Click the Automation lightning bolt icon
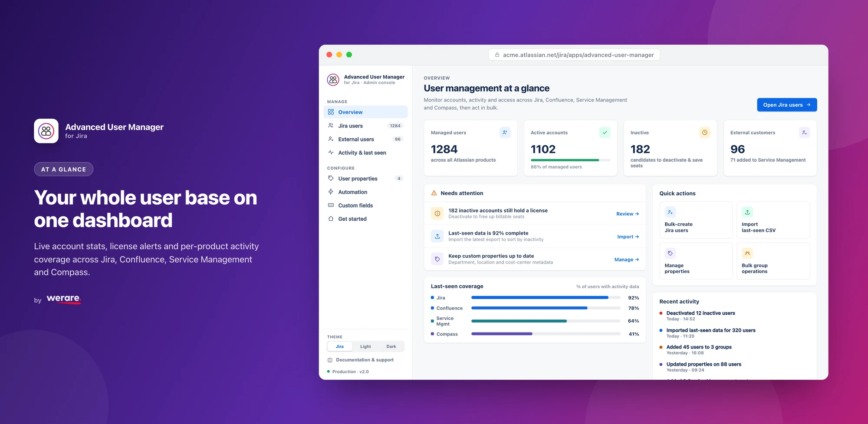868x424 pixels. [331, 192]
